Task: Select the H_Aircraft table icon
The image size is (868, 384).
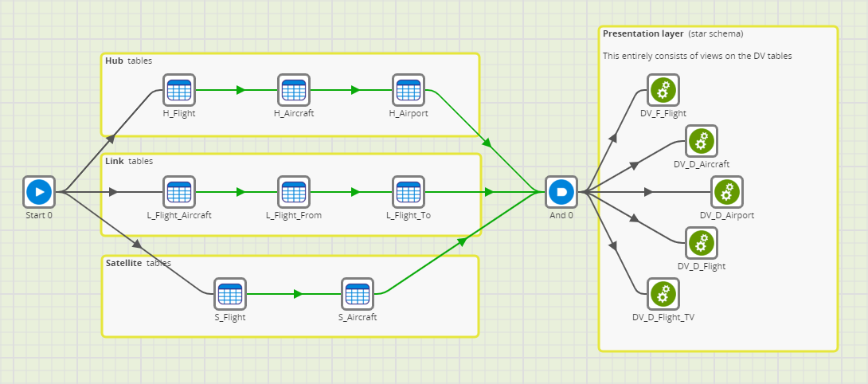Action: [x=294, y=90]
